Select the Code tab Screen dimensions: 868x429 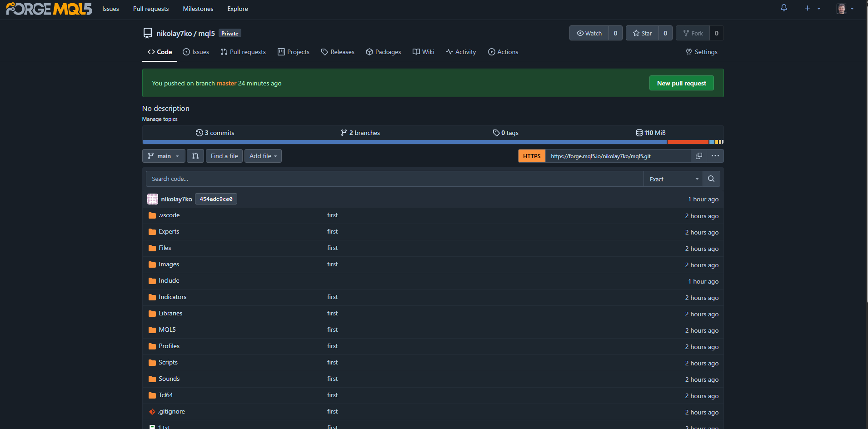160,52
